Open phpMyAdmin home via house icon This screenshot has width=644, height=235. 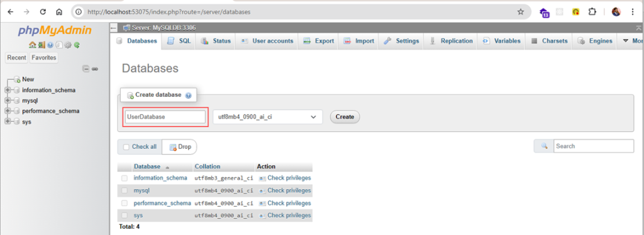[32, 45]
